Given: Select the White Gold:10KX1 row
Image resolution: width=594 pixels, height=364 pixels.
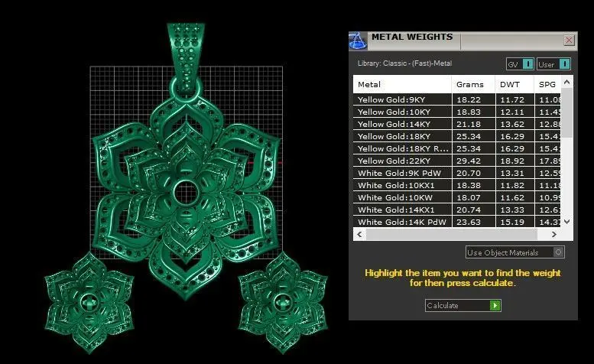Looking at the screenshot, I should coord(457,185).
